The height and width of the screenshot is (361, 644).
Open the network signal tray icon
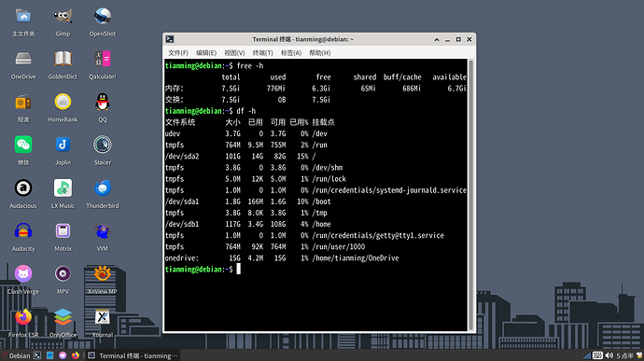[x=587, y=355]
